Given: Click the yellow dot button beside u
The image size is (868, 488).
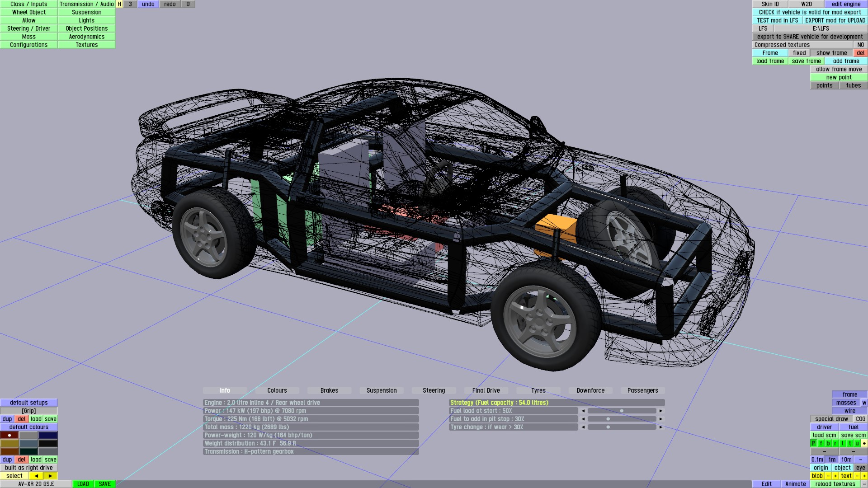Looking at the screenshot, I should 864,443.
